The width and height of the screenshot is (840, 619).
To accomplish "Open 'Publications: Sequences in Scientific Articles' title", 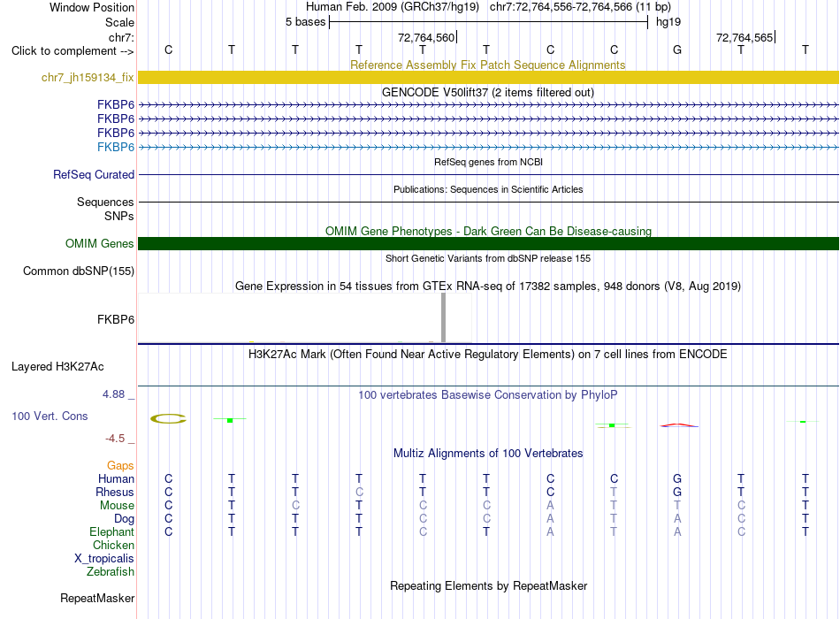I will [x=488, y=189].
